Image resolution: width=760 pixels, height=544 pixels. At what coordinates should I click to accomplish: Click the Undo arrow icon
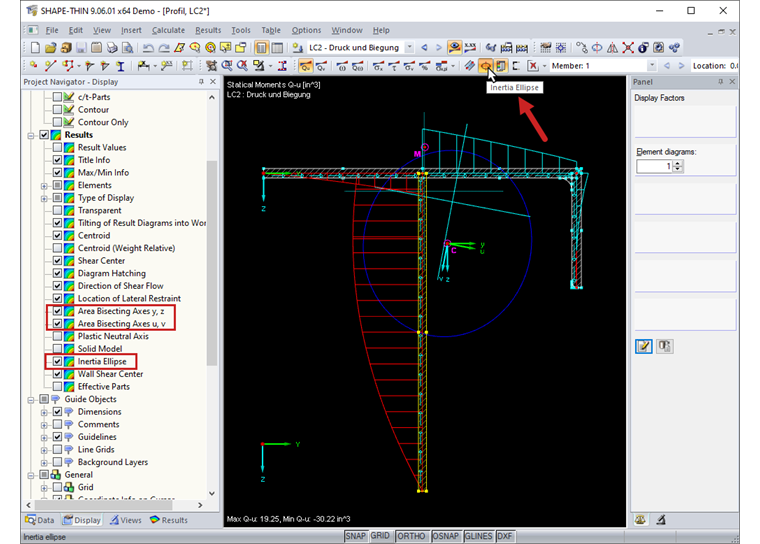click(149, 47)
